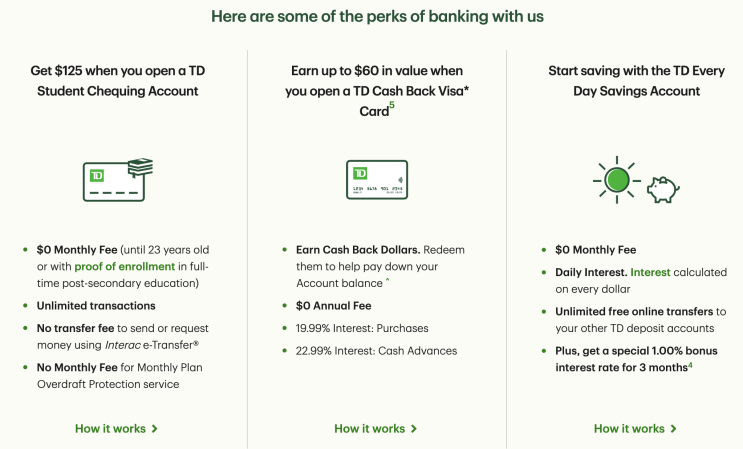743x449 pixels.
Task: Click the green sun icon
Action: (x=617, y=180)
